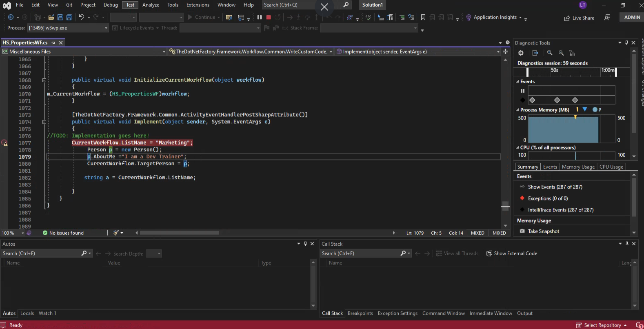644x329 pixels.
Task: Open the LT account avatar
Action: [583, 5]
